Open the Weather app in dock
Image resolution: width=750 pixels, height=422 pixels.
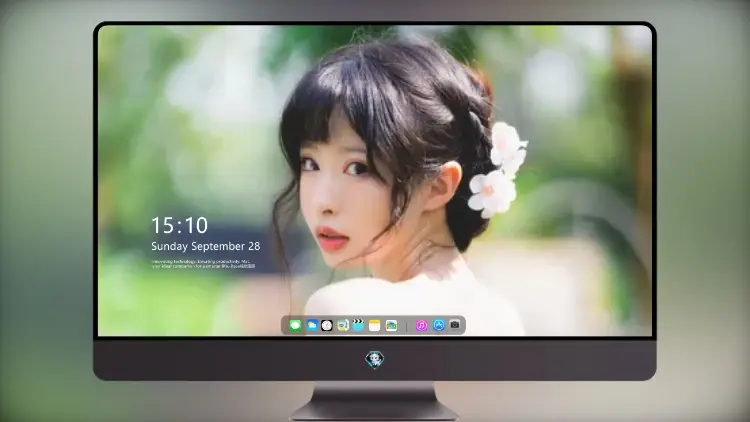[x=312, y=325]
